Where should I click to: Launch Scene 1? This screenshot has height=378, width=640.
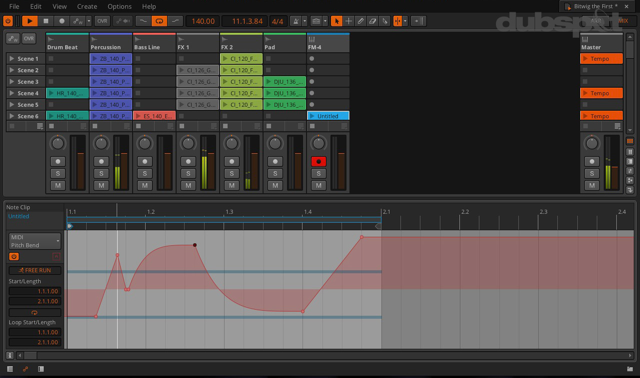point(12,59)
